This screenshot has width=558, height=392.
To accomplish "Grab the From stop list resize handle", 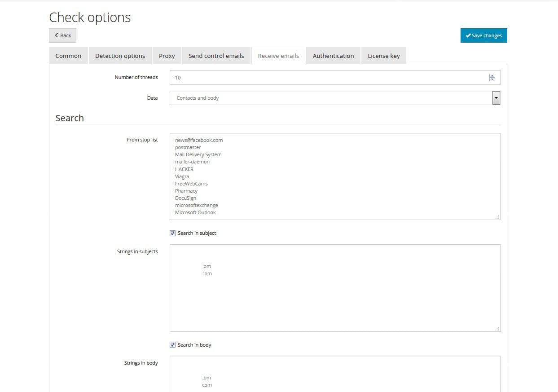I will coord(497,217).
